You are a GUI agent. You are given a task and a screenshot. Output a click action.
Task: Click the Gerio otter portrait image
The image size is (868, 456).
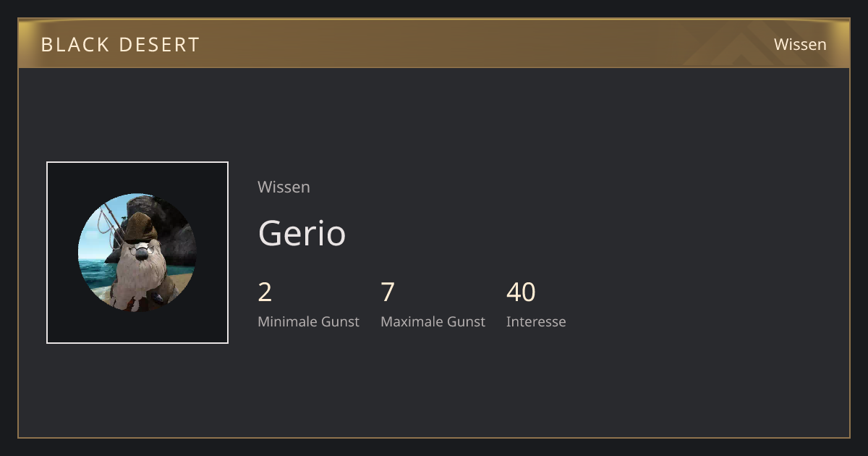(x=137, y=253)
